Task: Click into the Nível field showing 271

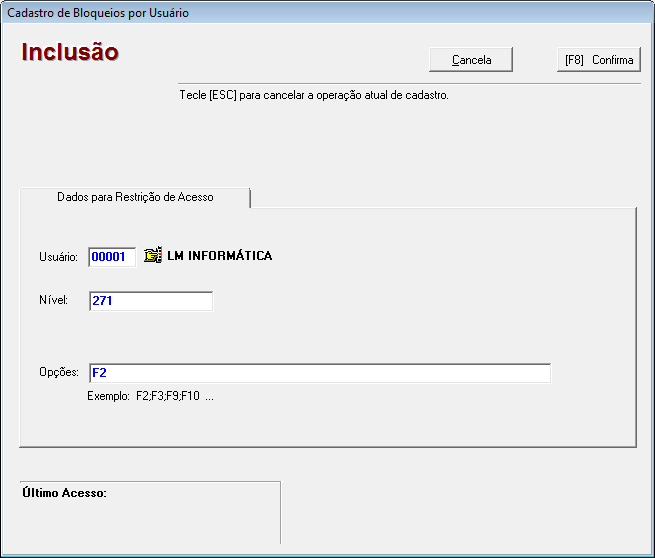Action: point(150,301)
